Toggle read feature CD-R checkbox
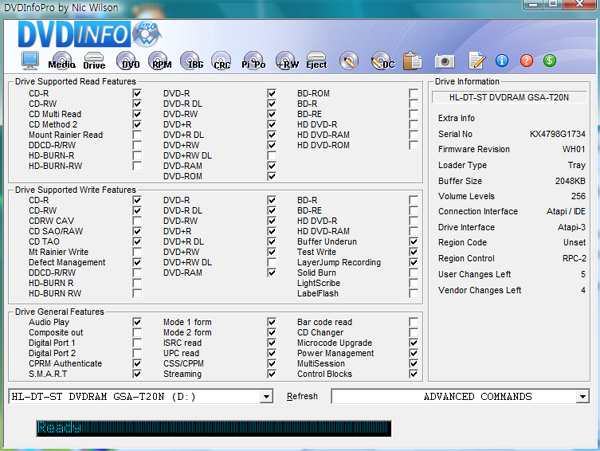This screenshot has height=451, width=600. (137, 93)
